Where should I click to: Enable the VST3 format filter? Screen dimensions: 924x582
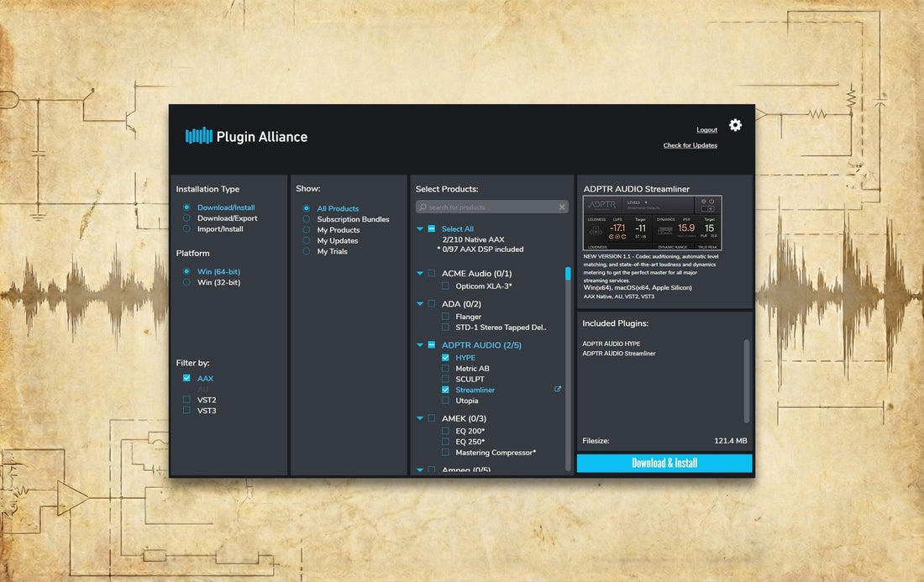[186, 411]
